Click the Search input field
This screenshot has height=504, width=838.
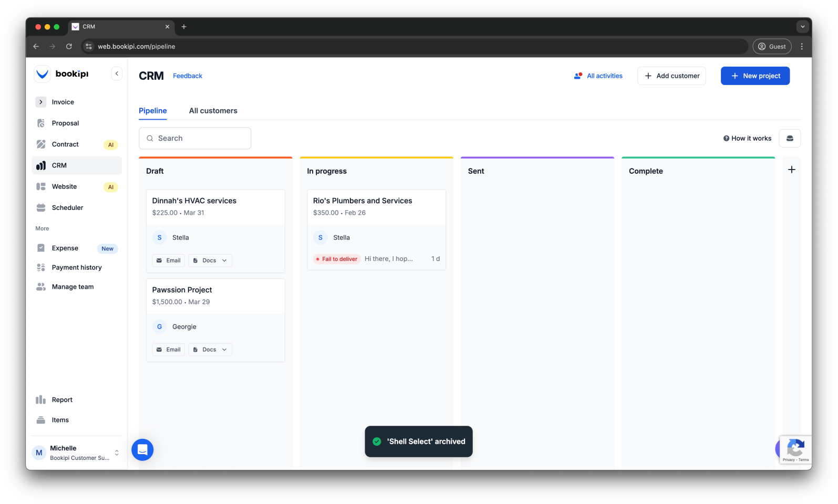(195, 139)
